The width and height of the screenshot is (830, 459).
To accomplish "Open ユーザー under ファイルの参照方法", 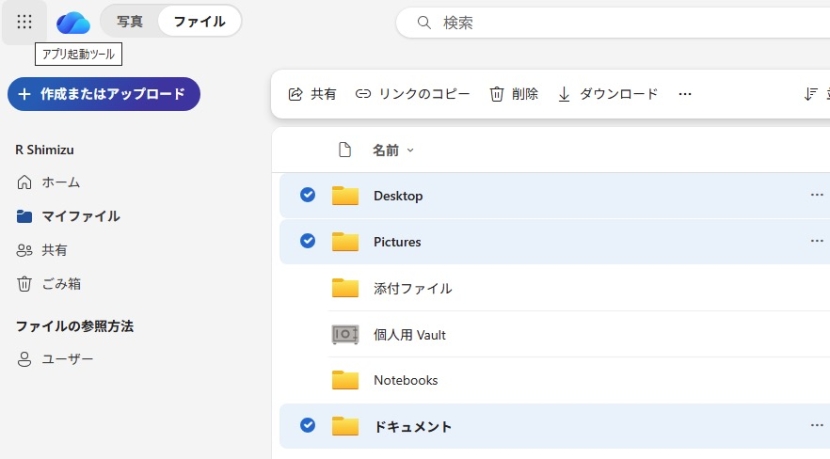I will click(x=55, y=359).
